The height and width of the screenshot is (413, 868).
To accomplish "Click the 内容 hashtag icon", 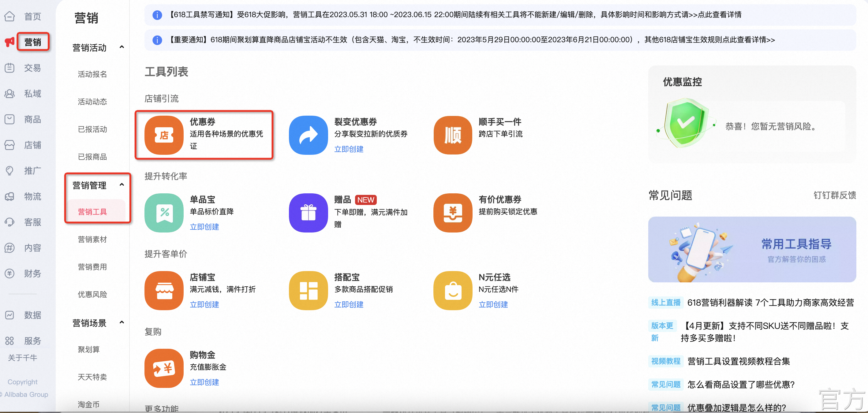I will click(9, 247).
